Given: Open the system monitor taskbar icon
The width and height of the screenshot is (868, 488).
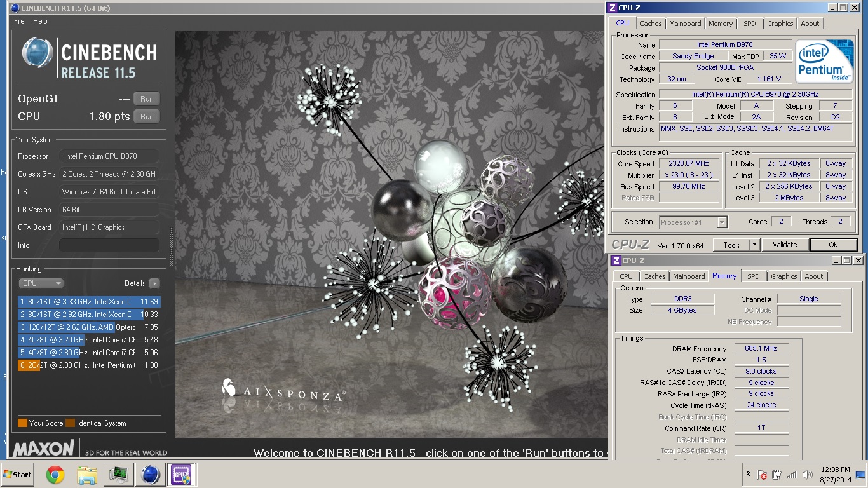Looking at the screenshot, I should click(x=118, y=475).
